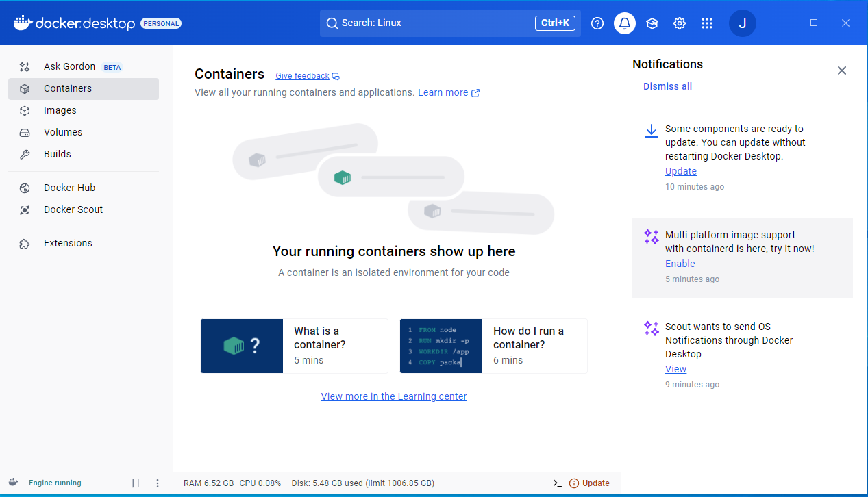This screenshot has height=497, width=868.
Task: Click the BETA badge next to Ask Gordon
Action: 112,67
